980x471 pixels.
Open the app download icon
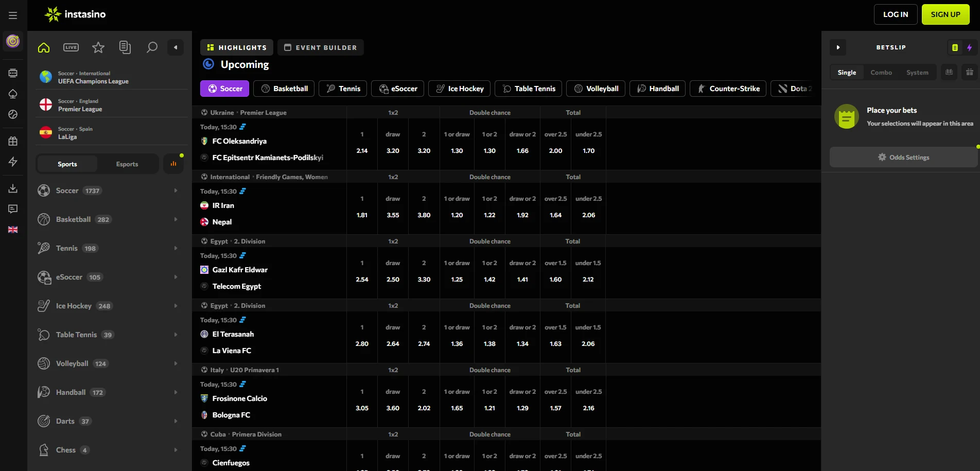[13, 188]
